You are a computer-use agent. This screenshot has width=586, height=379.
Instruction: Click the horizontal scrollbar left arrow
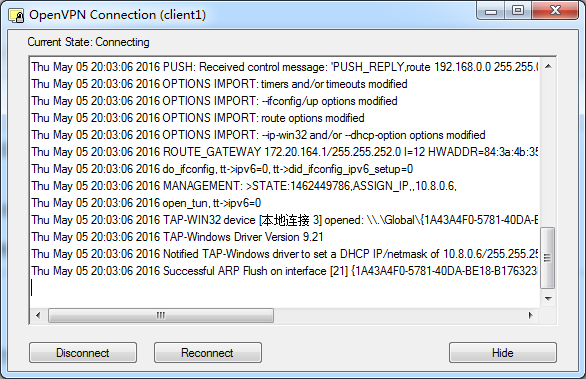coord(38,315)
